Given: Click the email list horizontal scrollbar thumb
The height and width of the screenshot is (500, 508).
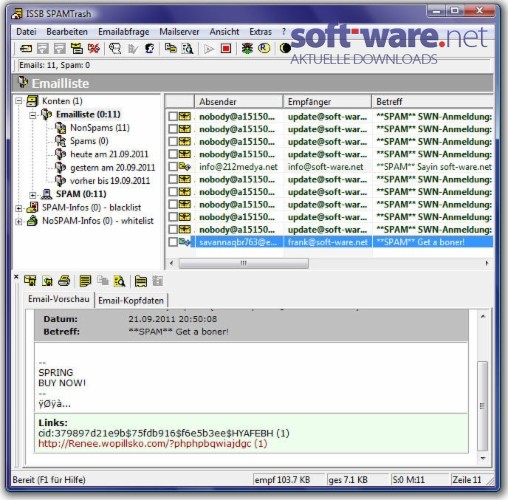Looking at the screenshot, I should tap(243, 263).
